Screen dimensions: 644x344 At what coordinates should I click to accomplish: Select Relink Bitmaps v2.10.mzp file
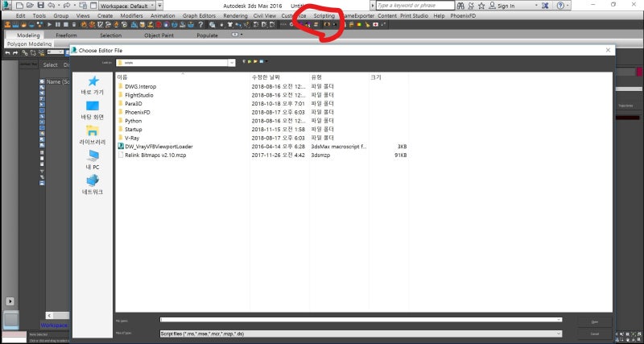(155, 155)
